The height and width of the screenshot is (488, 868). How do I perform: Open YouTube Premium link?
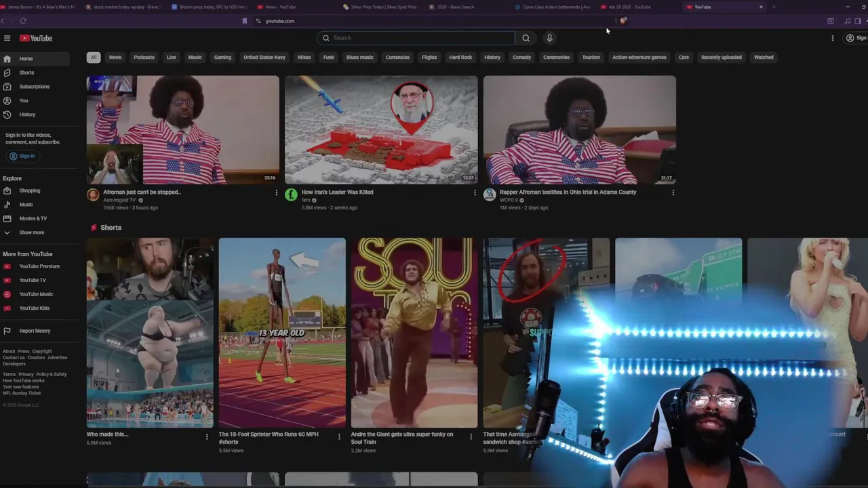click(x=35, y=266)
